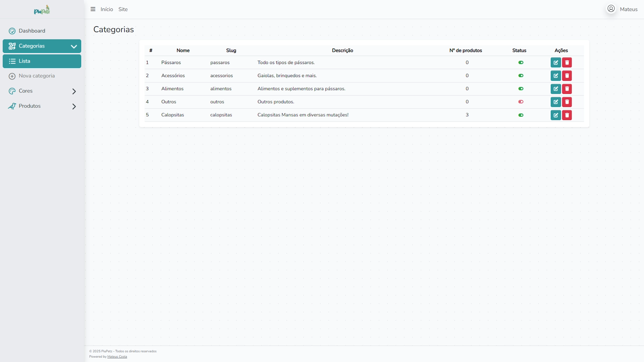Open edit for the Calopsitas category

[x=555, y=115]
